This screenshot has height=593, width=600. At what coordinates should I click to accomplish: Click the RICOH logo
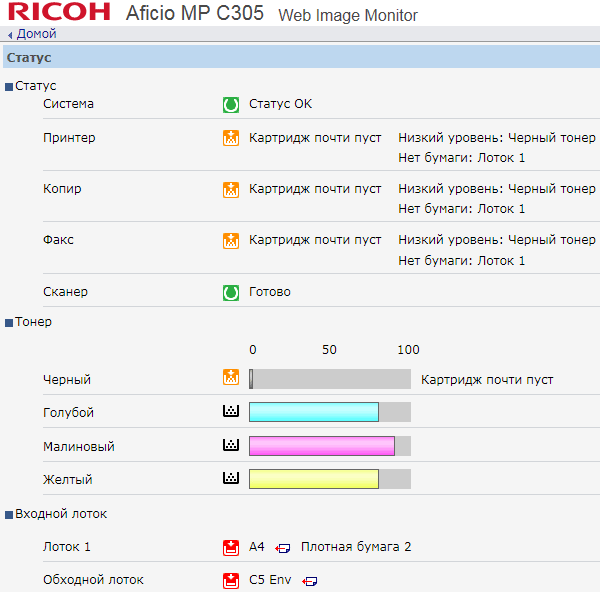click(x=58, y=13)
